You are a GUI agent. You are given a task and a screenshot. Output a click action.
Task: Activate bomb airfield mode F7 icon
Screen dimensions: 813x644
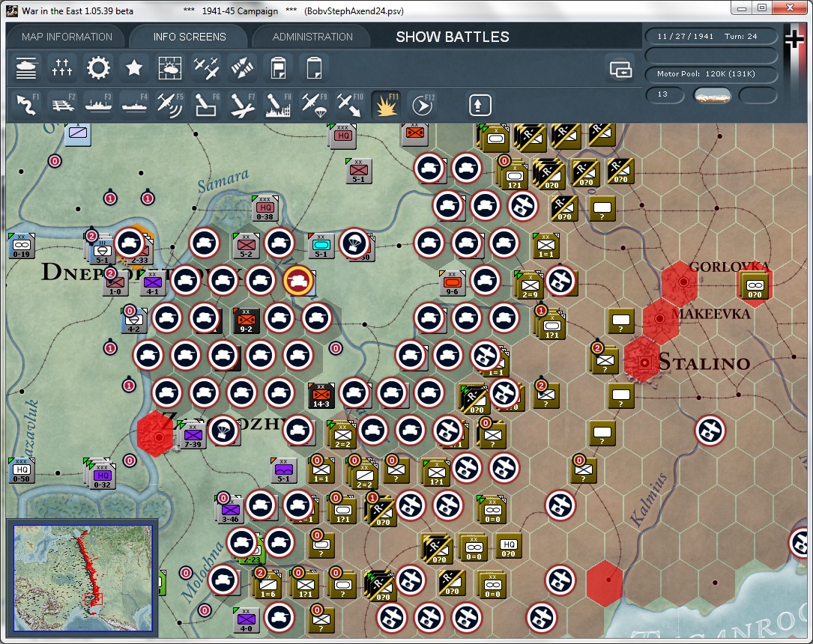(242, 105)
